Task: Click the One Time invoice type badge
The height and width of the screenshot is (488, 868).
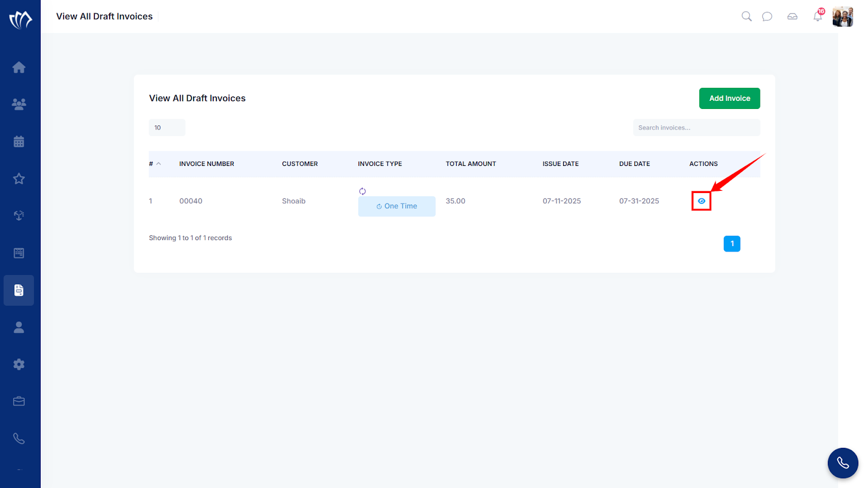Action: click(x=397, y=206)
